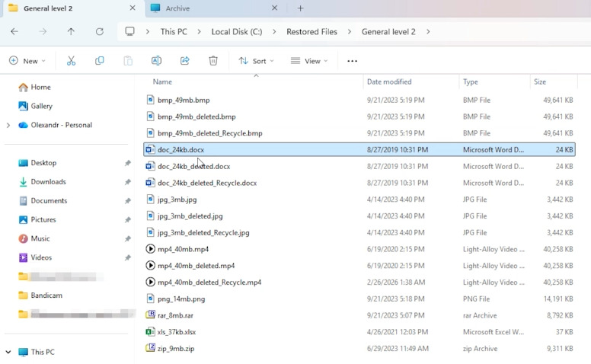Sort by Date modified column header
591x364 pixels.
[389, 81]
